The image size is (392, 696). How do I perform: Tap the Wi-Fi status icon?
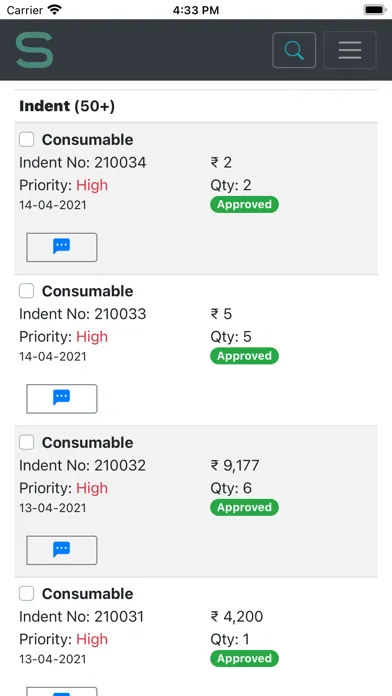click(55, 10)
